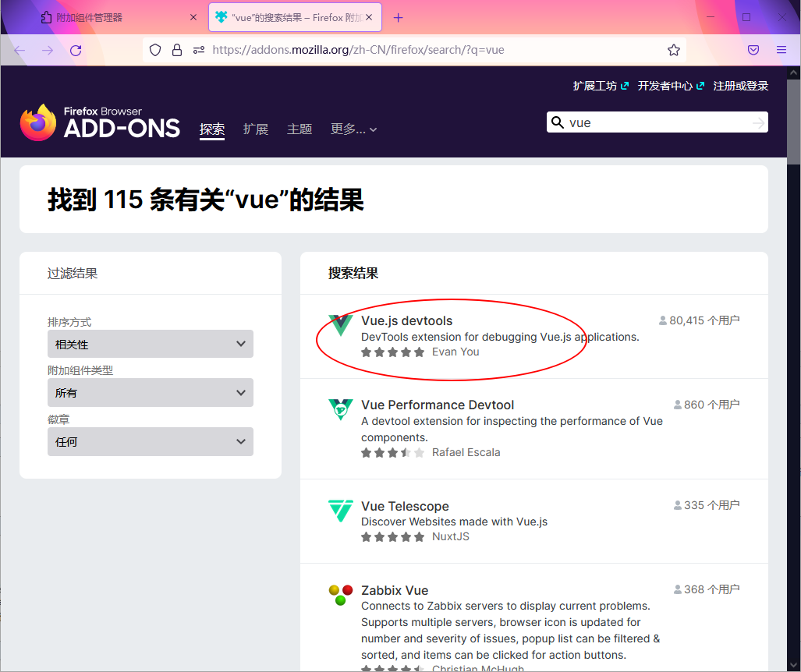801x672 pixels.
Task: Open a new tab with the plus button
Action: [x=398, y=18]
